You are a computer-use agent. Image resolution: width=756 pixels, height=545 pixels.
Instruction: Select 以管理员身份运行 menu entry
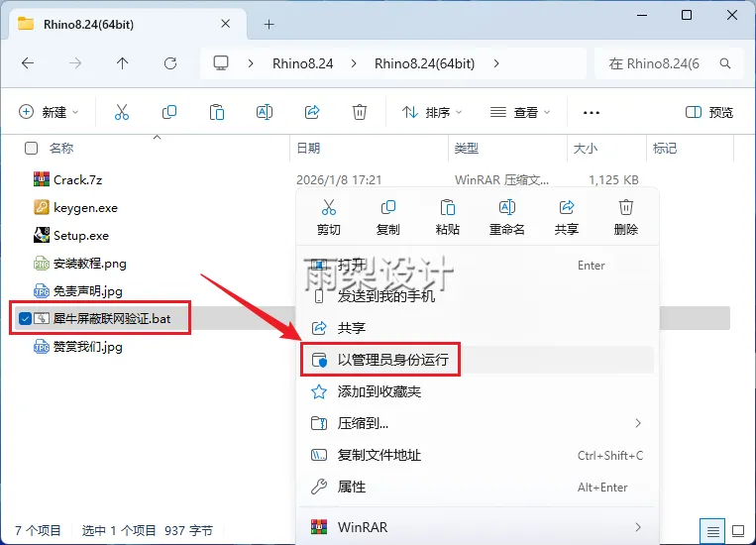coord(477,360)
